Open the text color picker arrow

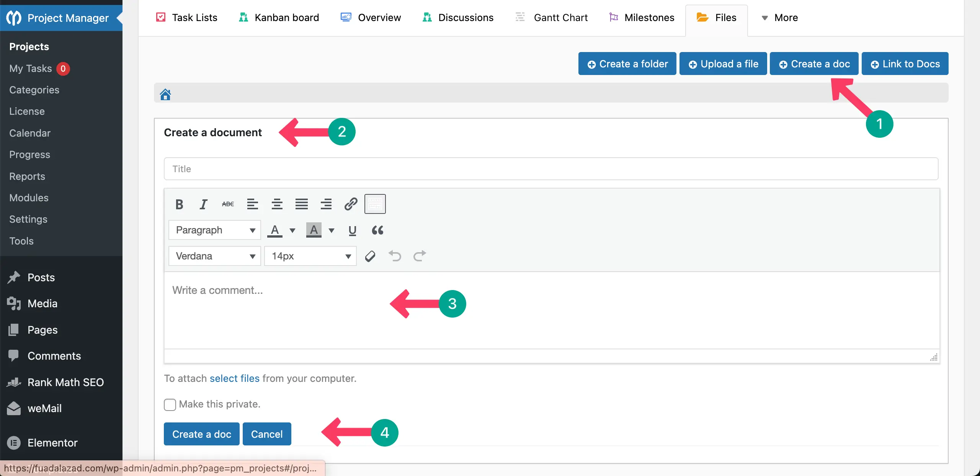coord(292,230)
